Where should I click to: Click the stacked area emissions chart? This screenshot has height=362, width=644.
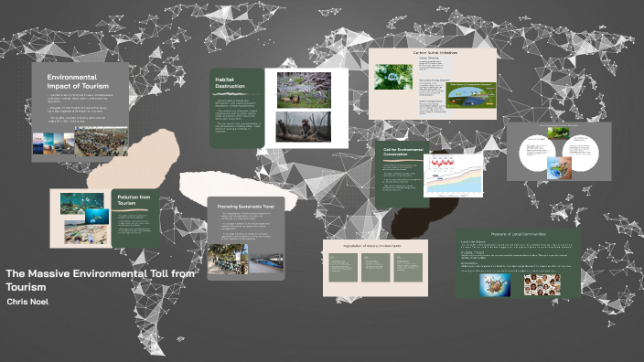453,176
